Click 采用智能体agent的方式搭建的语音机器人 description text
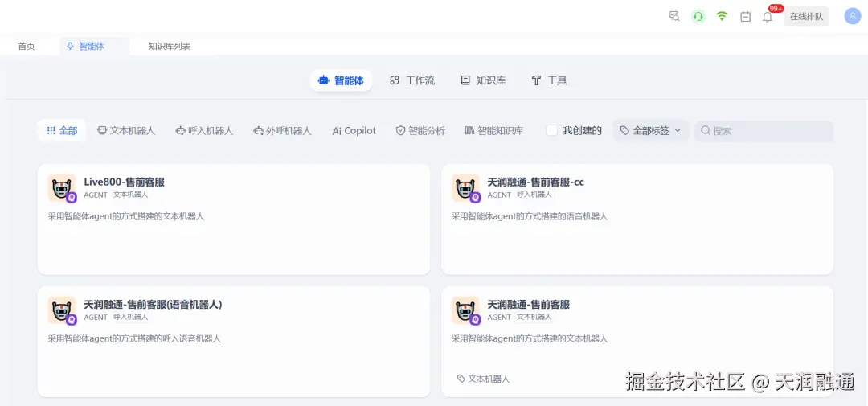 (x=530, y=216)
